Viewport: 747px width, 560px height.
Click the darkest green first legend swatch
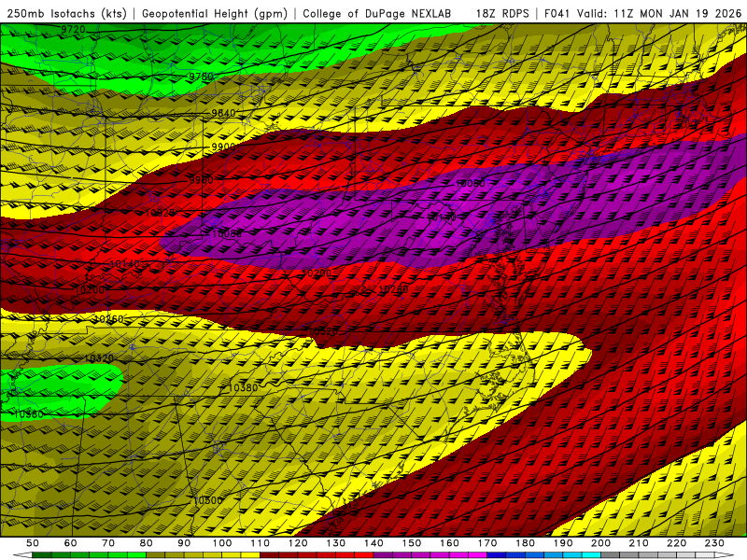pyautogui.click(x=42, y=555)
